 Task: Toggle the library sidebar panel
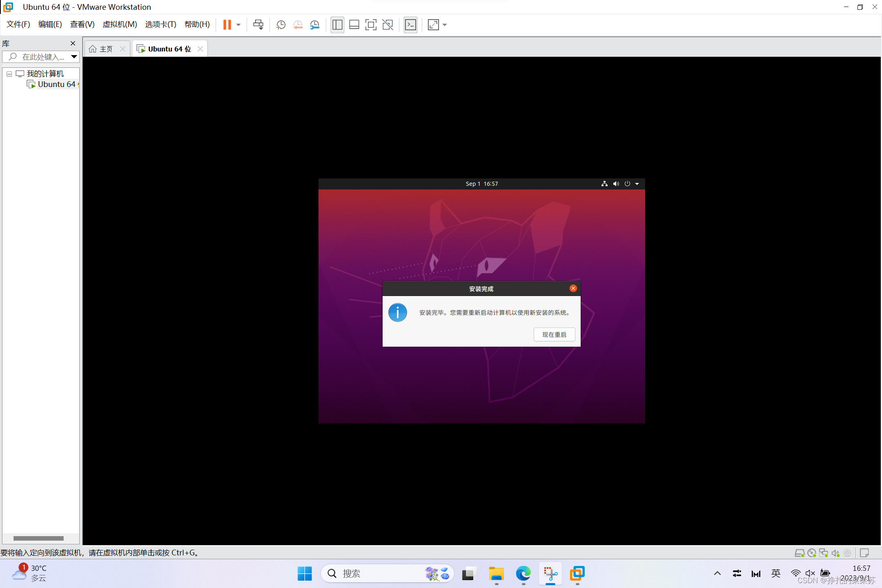pyautogui.click(x=337, y=24)
